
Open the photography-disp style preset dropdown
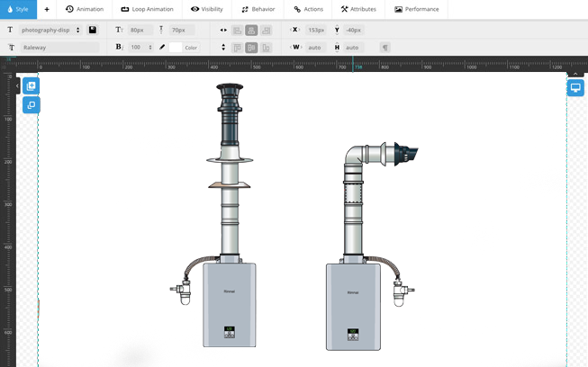coord(51,30)
